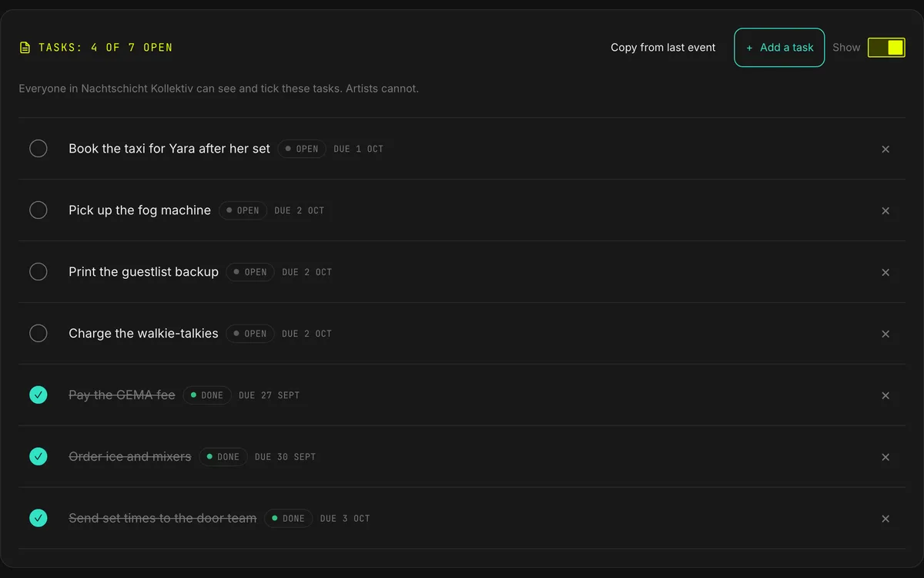
Task: Click the Nachtschicht Kollektiv permissions note
Action: coord(219,89)
